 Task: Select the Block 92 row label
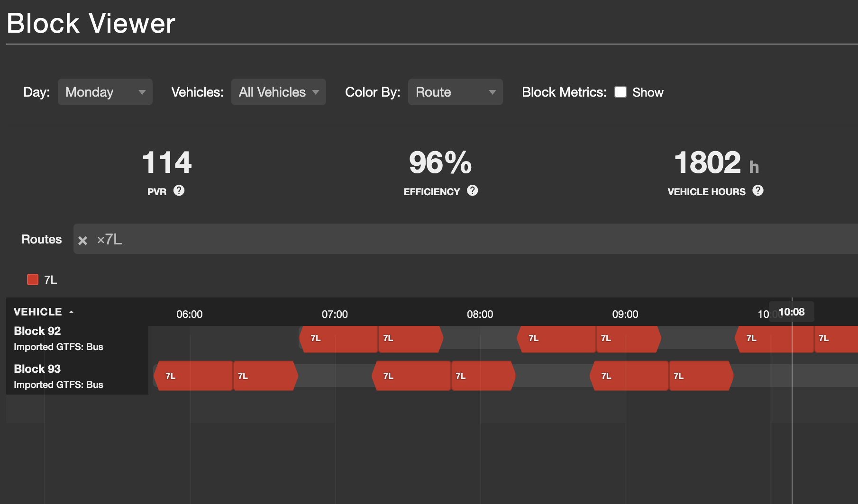[37, 331]
